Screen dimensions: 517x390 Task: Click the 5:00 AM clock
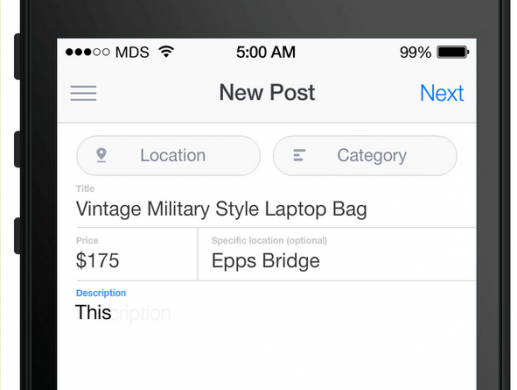[x=266, y=52]
